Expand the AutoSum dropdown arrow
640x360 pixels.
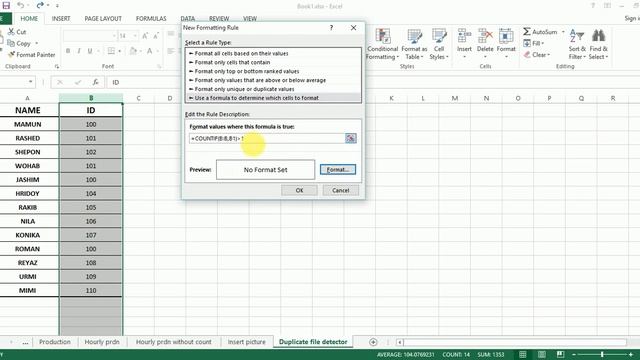[563, 31]
